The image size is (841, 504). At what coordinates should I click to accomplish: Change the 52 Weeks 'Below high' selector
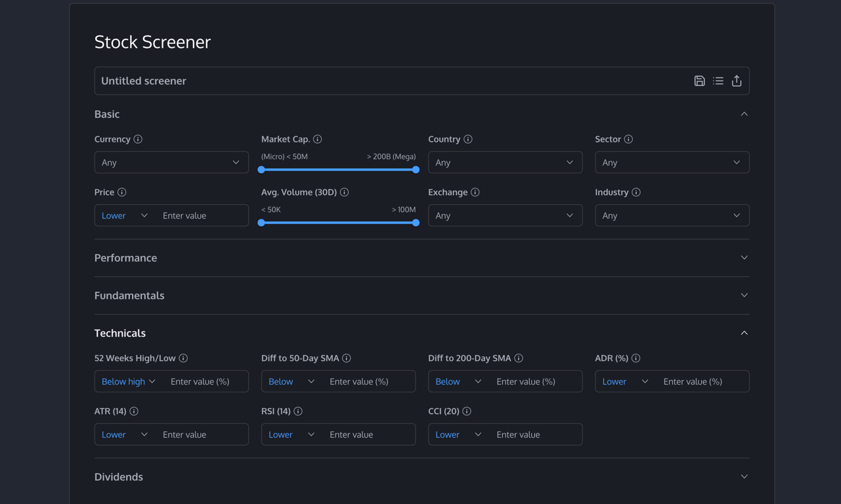[x=129, y=381]
